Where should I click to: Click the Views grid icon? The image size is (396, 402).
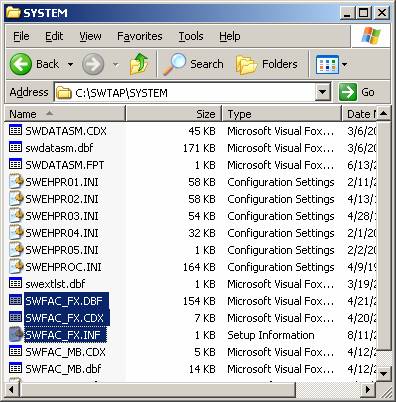pos(327,64)
